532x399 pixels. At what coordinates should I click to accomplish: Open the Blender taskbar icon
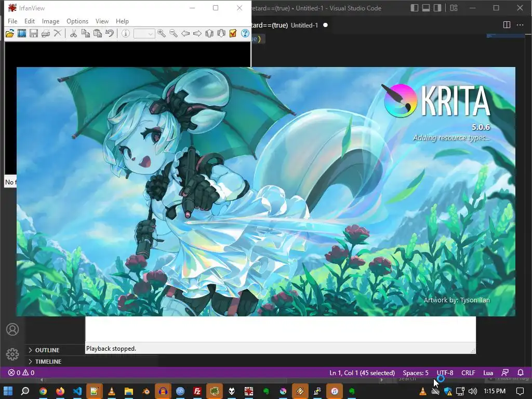click(146, 391)
